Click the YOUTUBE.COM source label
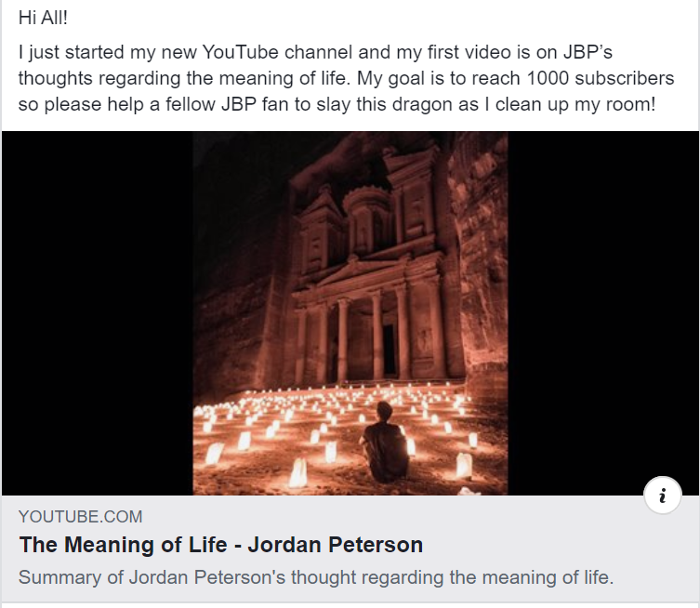The image size is (700, 608). (80, 517)
